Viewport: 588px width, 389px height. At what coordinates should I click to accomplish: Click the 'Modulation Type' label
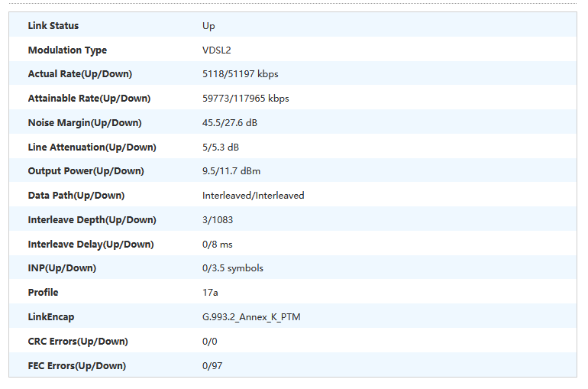pos(67,50)
